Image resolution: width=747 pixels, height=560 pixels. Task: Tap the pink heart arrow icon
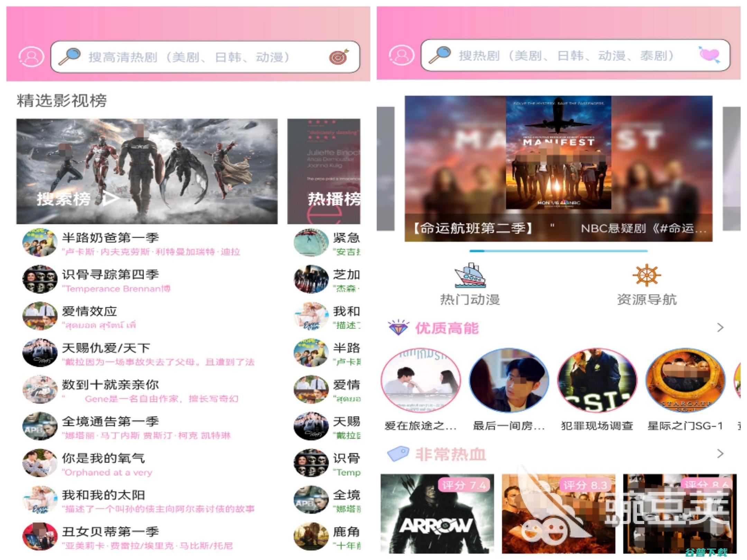click(709, 55)
